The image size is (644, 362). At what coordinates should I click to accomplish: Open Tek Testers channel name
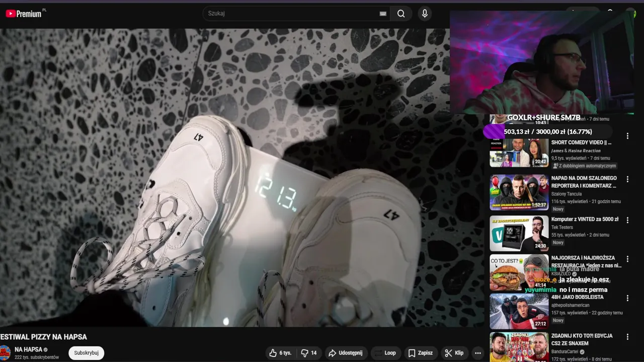(x=562, y=227)
